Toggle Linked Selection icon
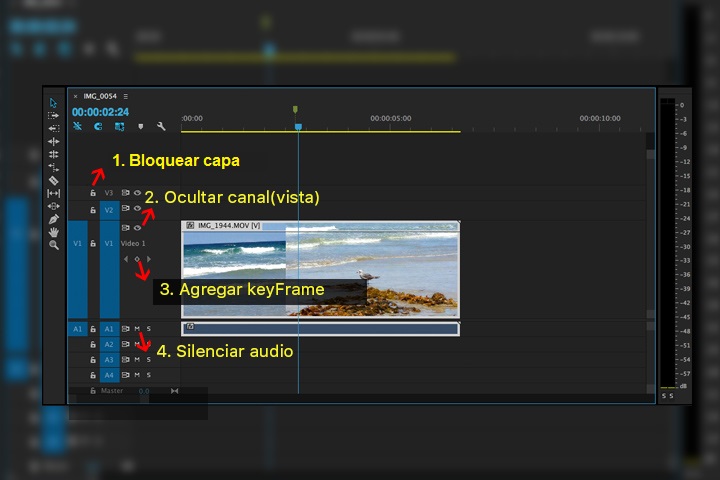Screen dimensions: 720x480 pyautogui.click(x=119, y=126)
